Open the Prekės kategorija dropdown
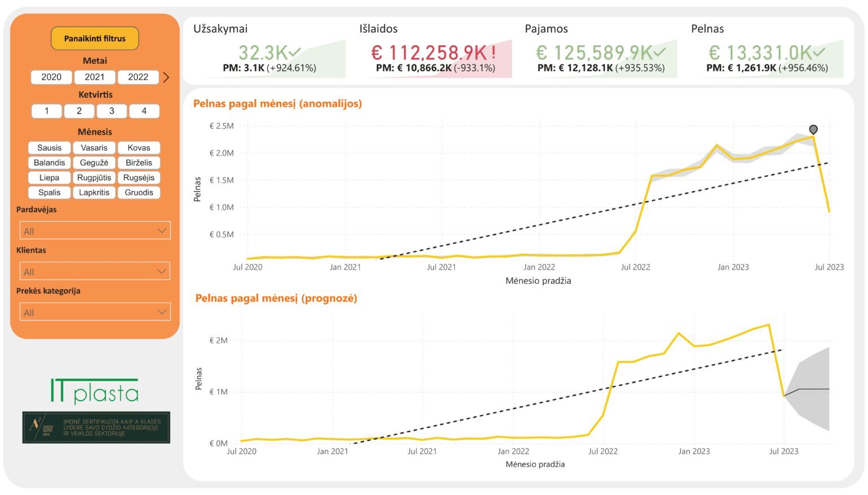The width and height of the screenshot is (868, 495). click(x=95, y=312)
